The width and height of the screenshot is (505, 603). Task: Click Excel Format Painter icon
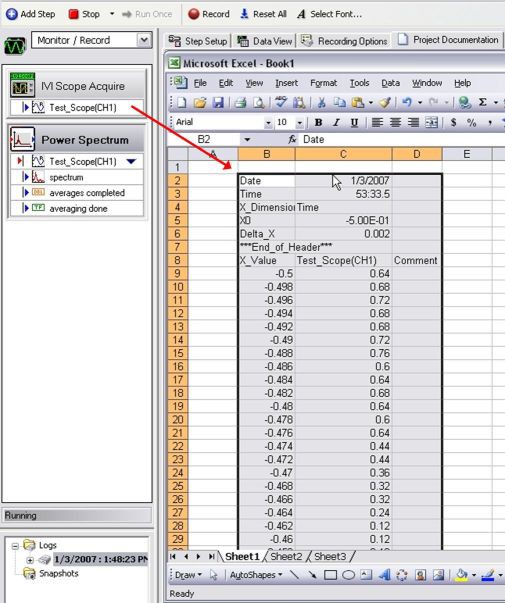(385, 103)
